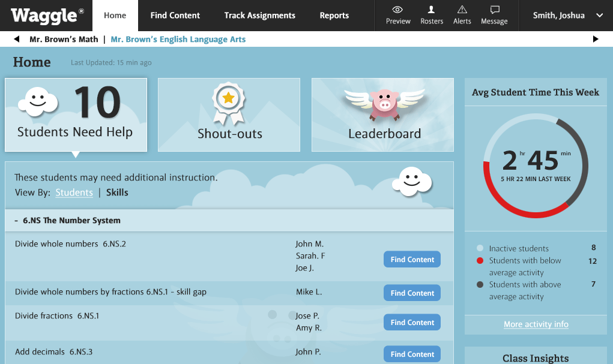This screenshot has height=364, width=613.
Task: Switch to the Home tab
Action: (115, 16)
